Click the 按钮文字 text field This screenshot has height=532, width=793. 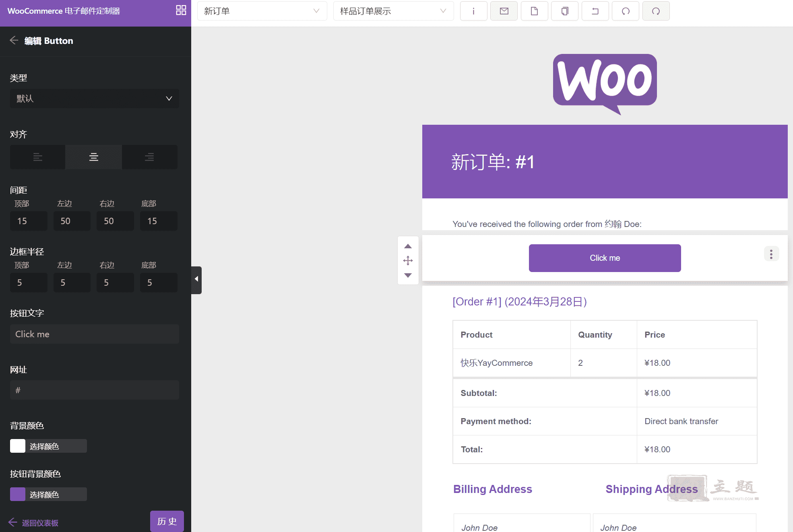coord(95,334)
